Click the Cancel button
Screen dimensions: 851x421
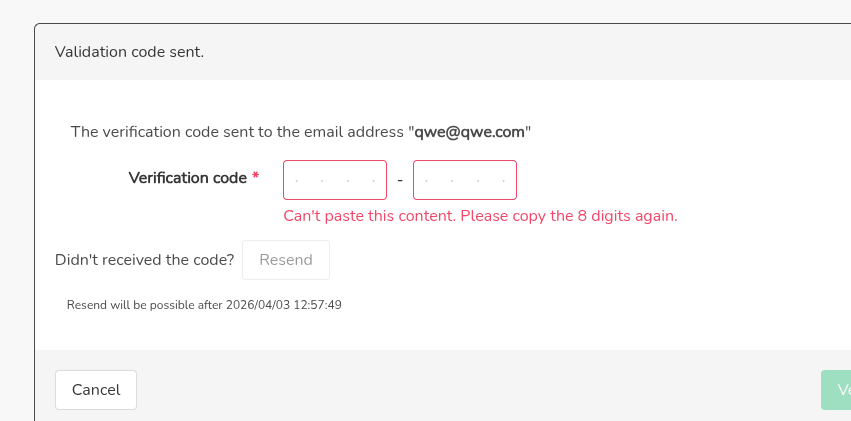[96, 390]
